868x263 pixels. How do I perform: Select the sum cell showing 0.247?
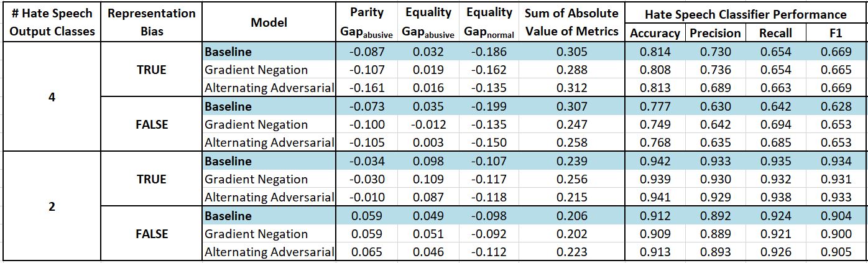click(x=571, y=125)
